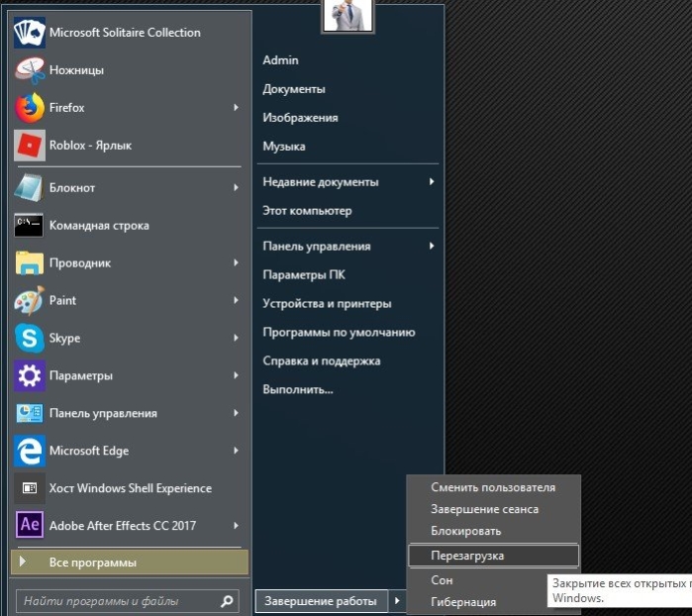Click the search magnifier icon
Screen dimensions: 692x616
(x=227, y=601)
